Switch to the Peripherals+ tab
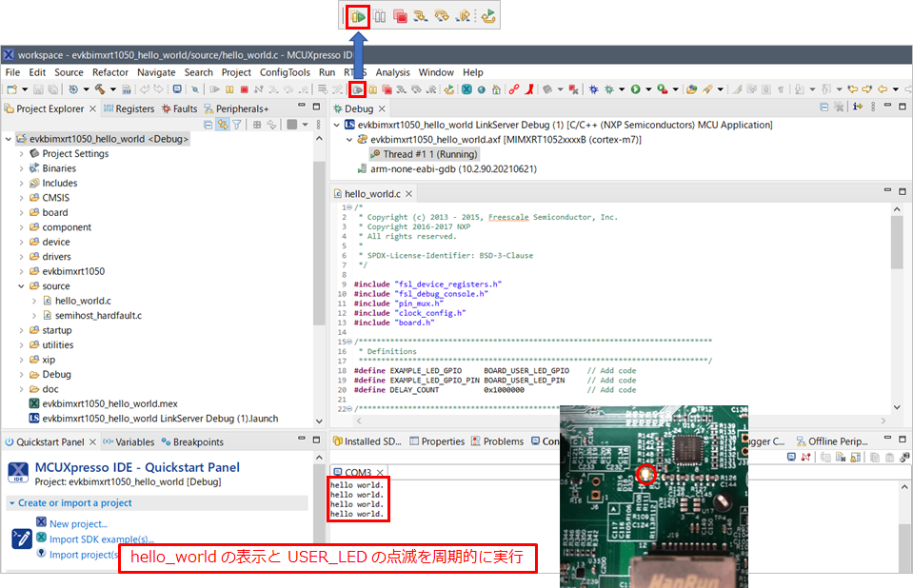 coord(236,108)
